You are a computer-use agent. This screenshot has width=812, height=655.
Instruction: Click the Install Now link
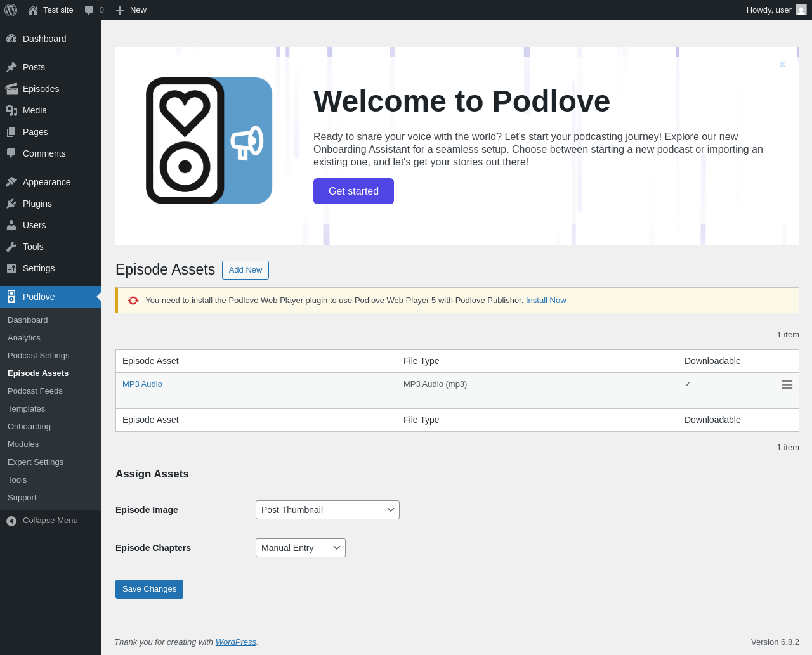(546, 301)
